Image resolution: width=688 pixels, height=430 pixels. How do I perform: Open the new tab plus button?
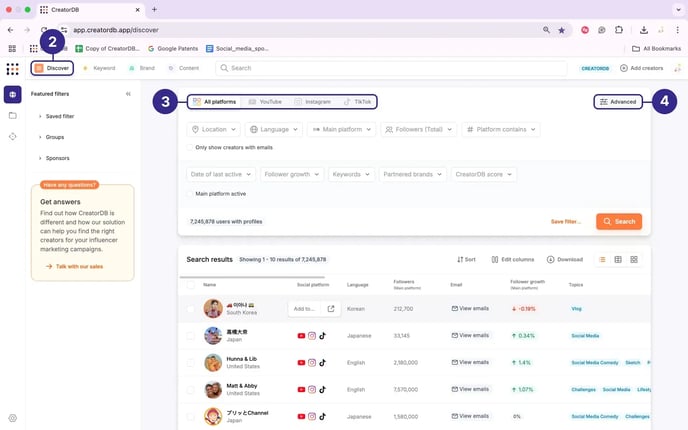coord(154,9)
